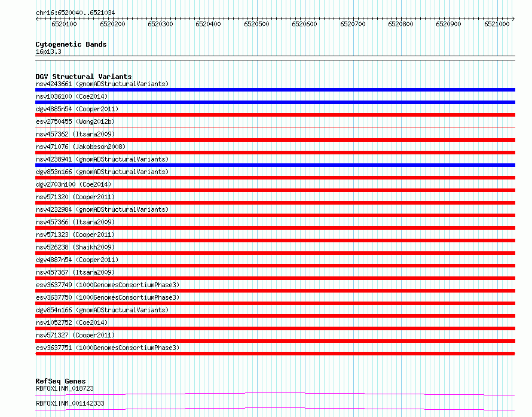Open dgv4885n54 (Cooper2011) variant entry
Image resolution: width=532 pixels, height=417 pixels.
tap(77, 109)
